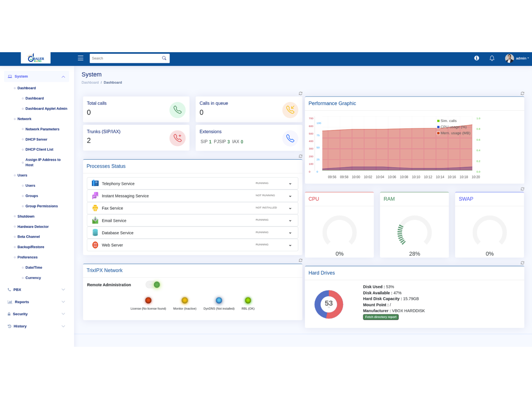Click the Total calls phone icon

(178, 110)
